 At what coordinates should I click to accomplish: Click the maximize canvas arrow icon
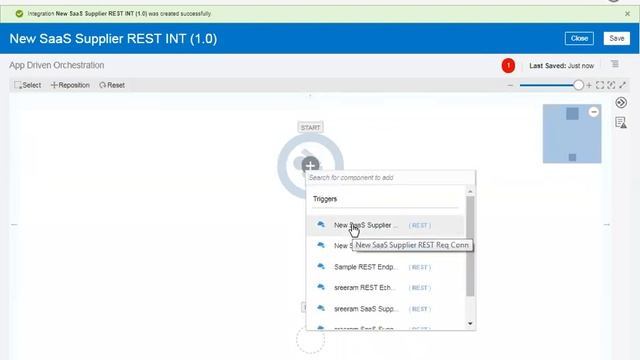point(622,85)
